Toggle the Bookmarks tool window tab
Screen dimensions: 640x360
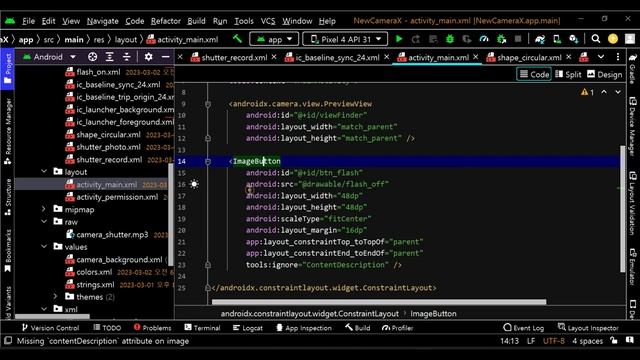[8, 251]
